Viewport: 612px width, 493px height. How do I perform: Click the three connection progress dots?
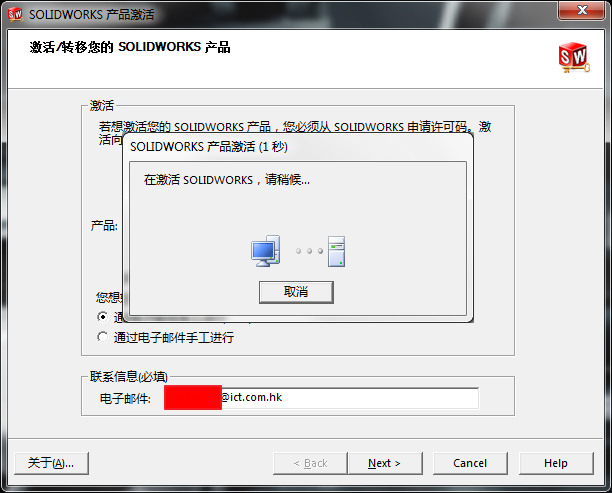[x=310, y=251]
